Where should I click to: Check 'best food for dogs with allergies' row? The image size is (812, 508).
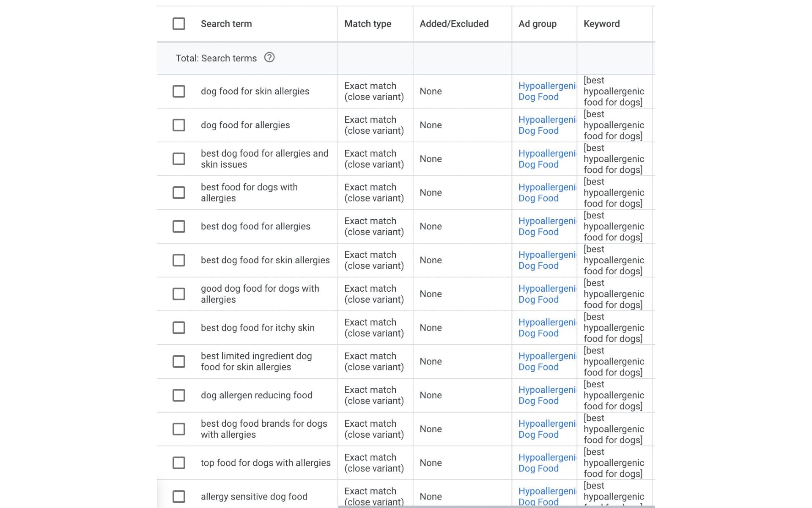pos(179,192)
